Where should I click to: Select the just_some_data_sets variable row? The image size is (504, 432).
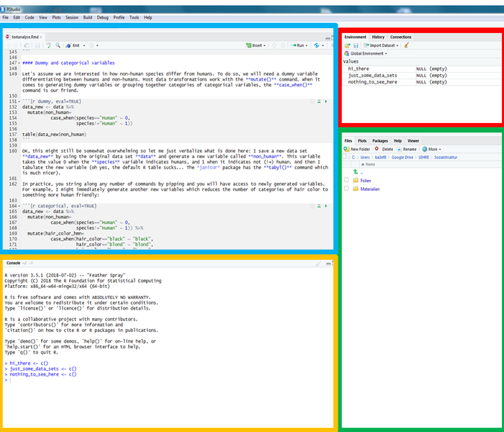422,75
